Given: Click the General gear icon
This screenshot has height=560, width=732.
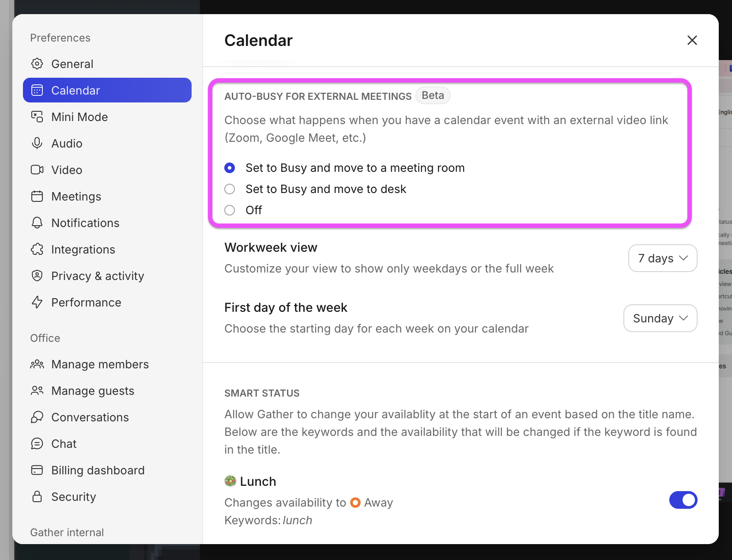Looking at the screenshot, I should click(37, 64).
